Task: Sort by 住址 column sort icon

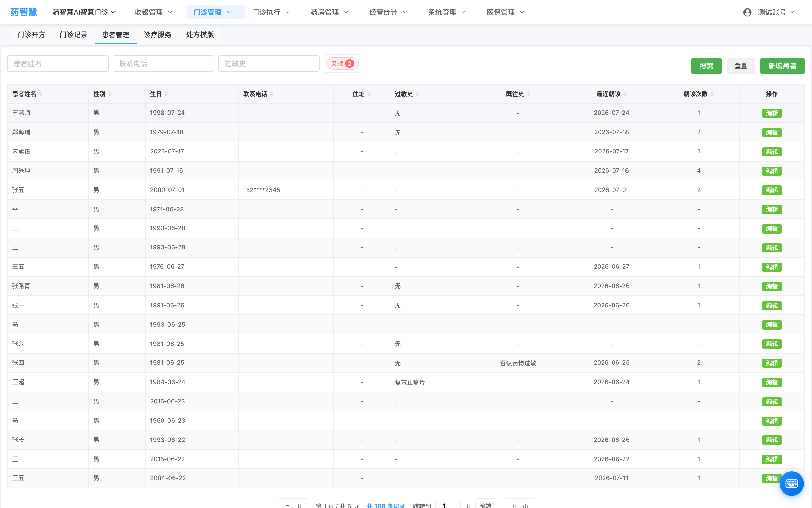Action: (x=369, y=94)
